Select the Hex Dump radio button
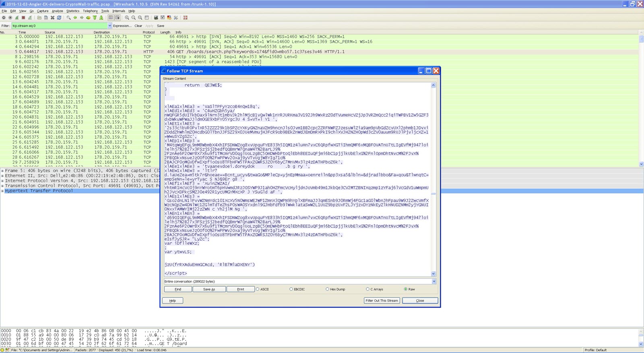644x353 pixels. click(x=328, y=289)
